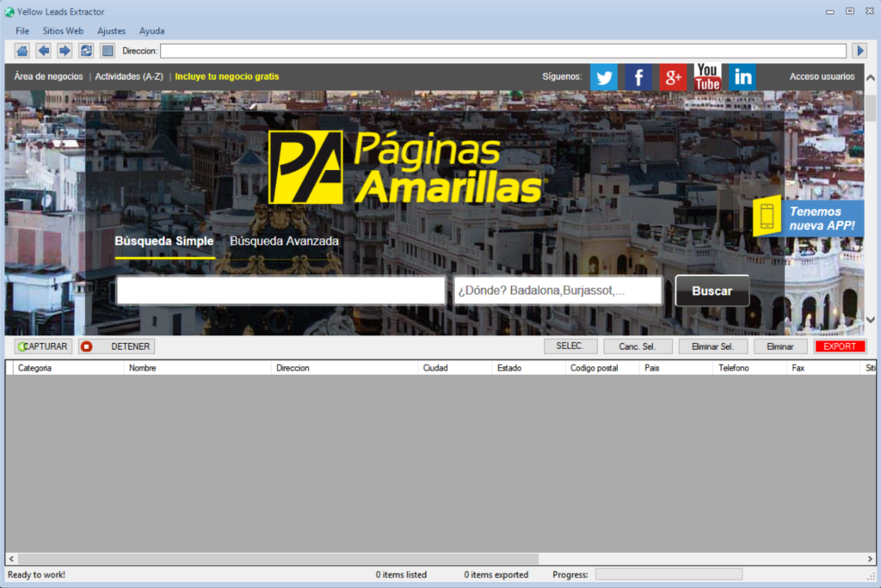Viewport: 881px width, 588px height.
Task: Click the Go arrow beside the address bar
Action: [859, 51]
